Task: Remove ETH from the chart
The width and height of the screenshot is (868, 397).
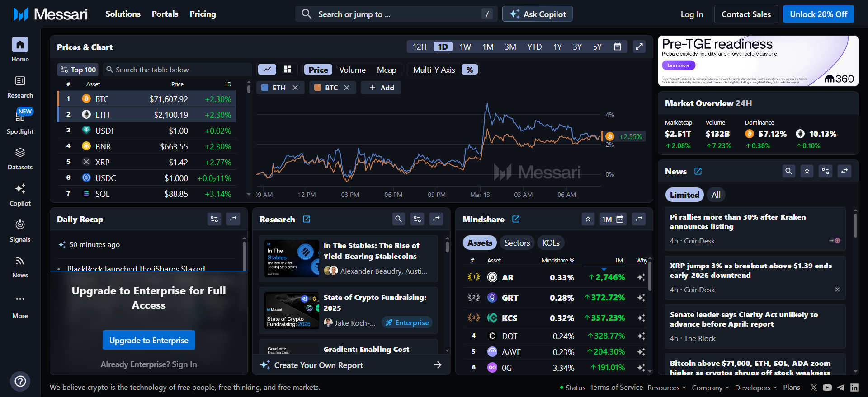Action: [295, 88]
